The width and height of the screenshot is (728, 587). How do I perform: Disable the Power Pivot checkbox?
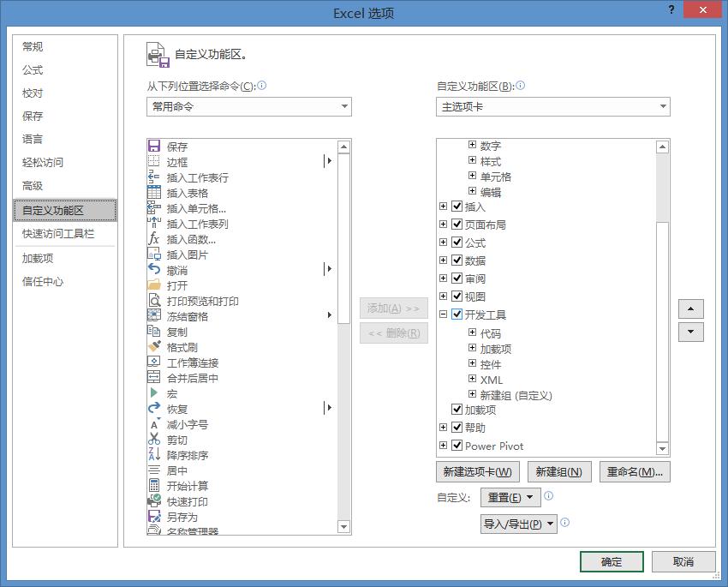pyautogui.click(x=458, y=446)
